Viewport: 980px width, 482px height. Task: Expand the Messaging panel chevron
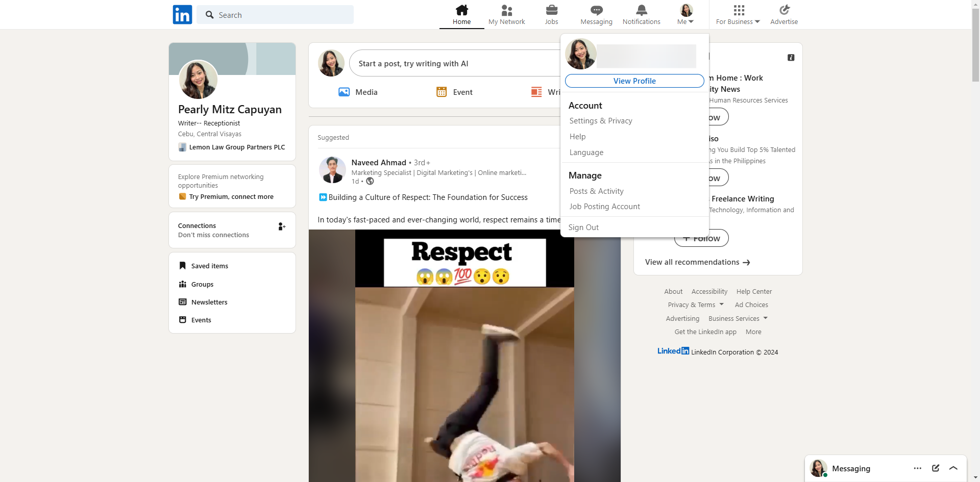pyautogui.click(x=953, y=468)
